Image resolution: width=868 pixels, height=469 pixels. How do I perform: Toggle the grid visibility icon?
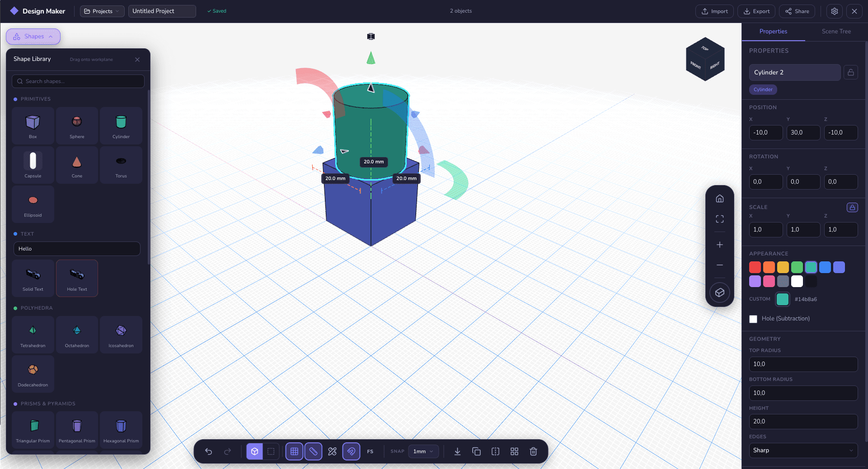[294, 451]
